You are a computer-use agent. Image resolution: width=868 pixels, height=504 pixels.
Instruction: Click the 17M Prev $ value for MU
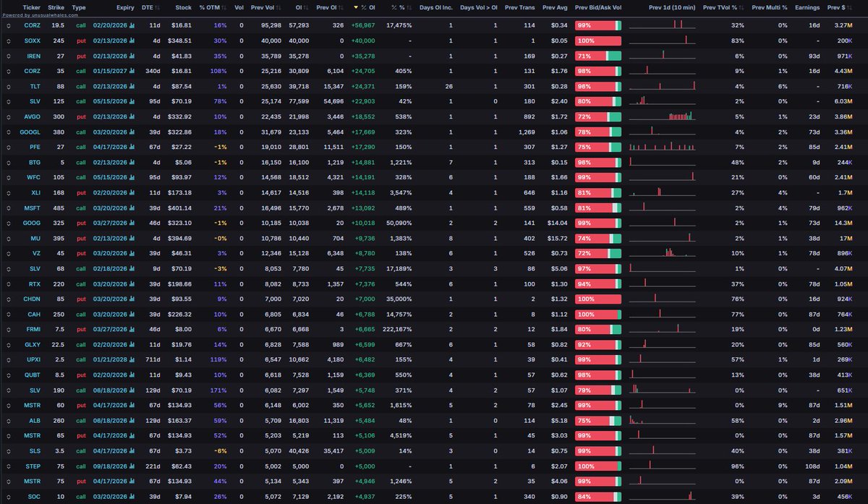point(845,238)
